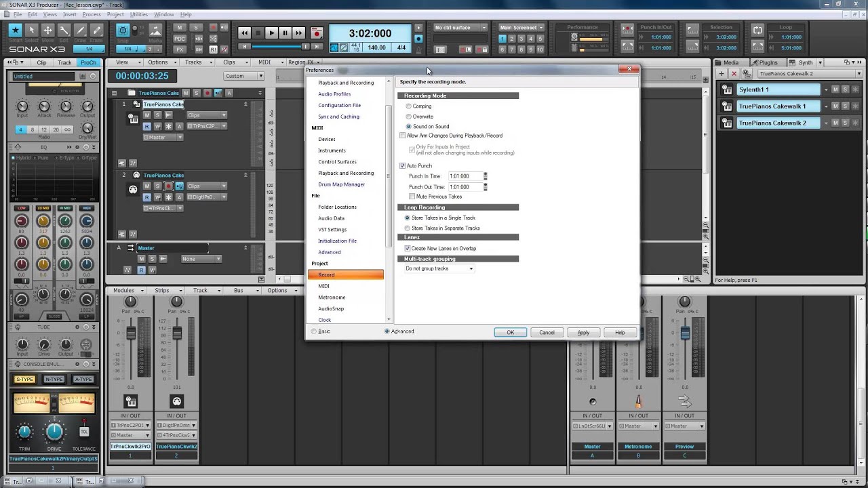Viewport: 868px width, 488px height.
Task: Select the Erase tool
Action: coord(96,30)
